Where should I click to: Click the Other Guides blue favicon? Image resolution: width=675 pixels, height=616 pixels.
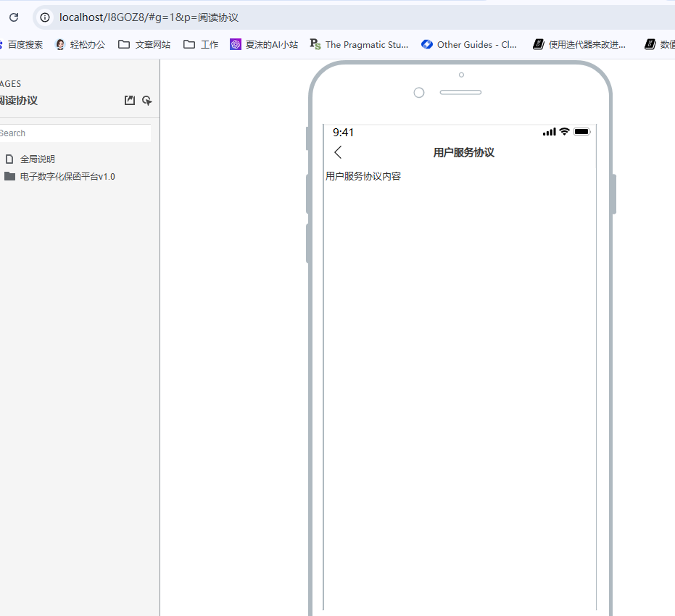(427, 44)
